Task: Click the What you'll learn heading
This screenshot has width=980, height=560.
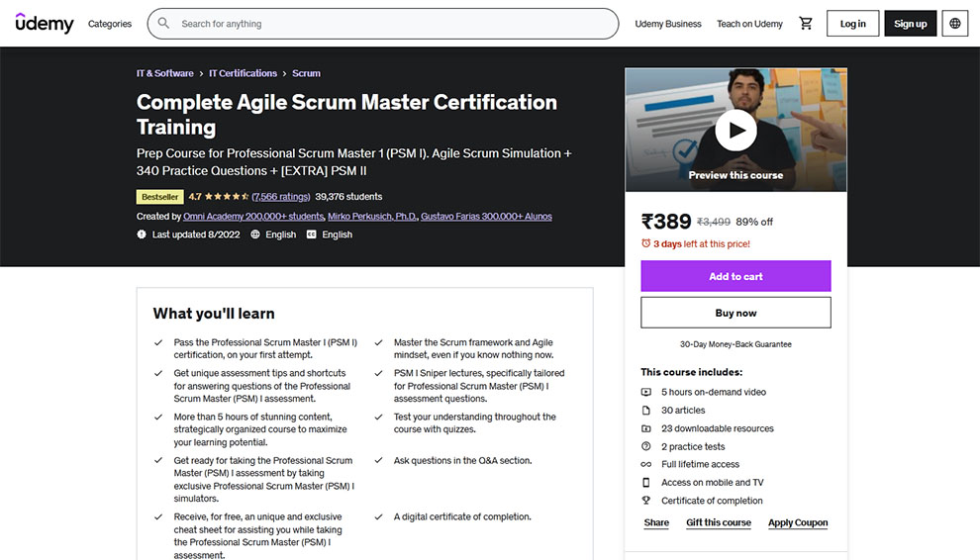Action: coord(214,313)
